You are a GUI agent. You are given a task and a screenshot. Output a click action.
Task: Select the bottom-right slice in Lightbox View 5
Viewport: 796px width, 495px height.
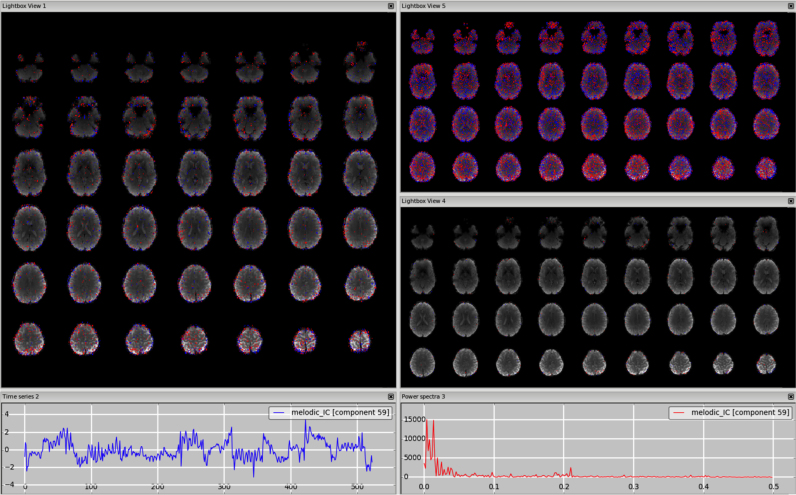[767, 166]
